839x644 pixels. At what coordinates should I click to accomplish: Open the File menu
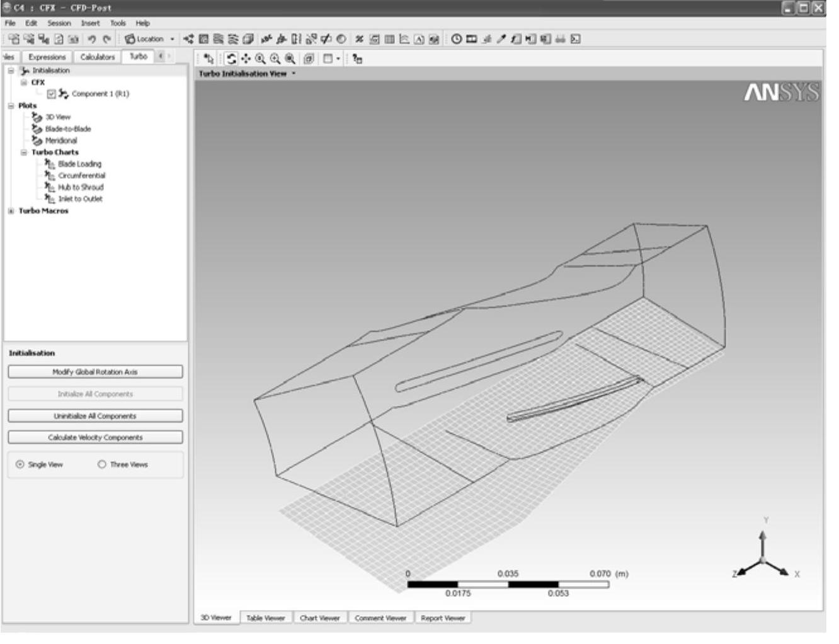(9, 23)
